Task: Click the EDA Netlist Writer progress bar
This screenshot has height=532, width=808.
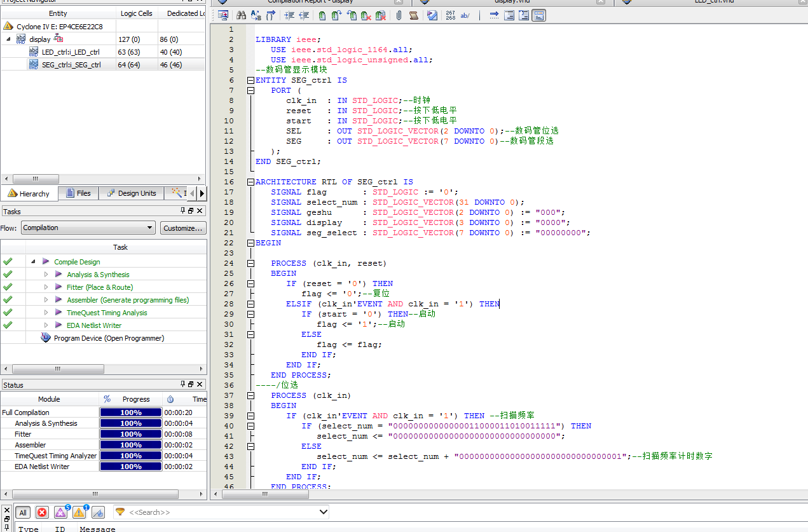Action: click(130, 467)
